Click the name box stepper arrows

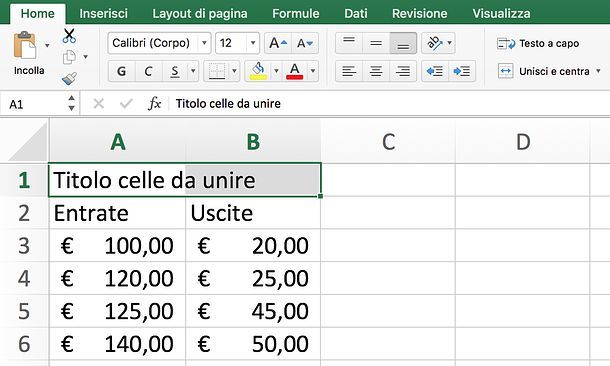coord(71,103)
